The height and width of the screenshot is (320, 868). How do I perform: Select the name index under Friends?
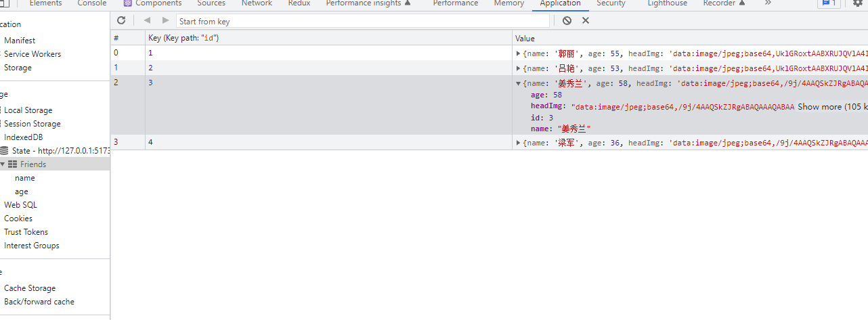pyautogui.click(x=25, y=178)
